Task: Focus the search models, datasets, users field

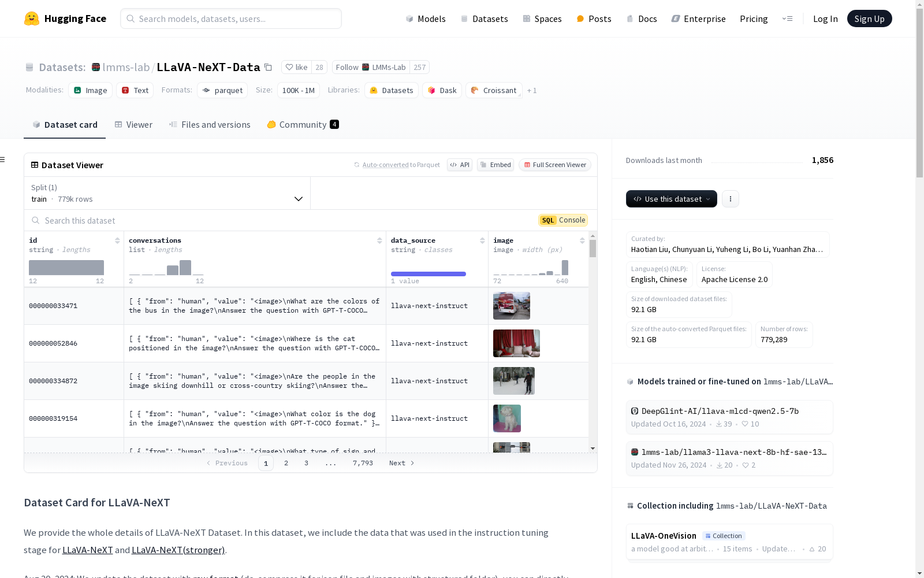Action: pos(231,18)
